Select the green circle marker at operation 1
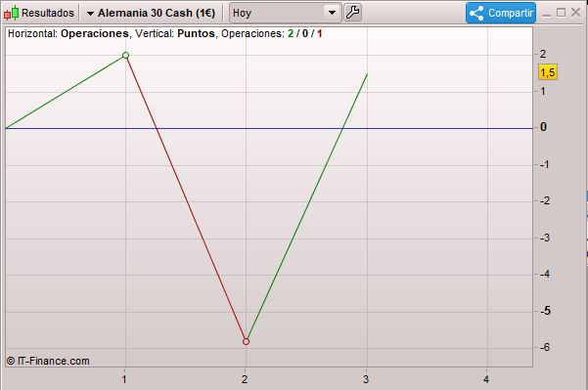 (x=125, y=56)
